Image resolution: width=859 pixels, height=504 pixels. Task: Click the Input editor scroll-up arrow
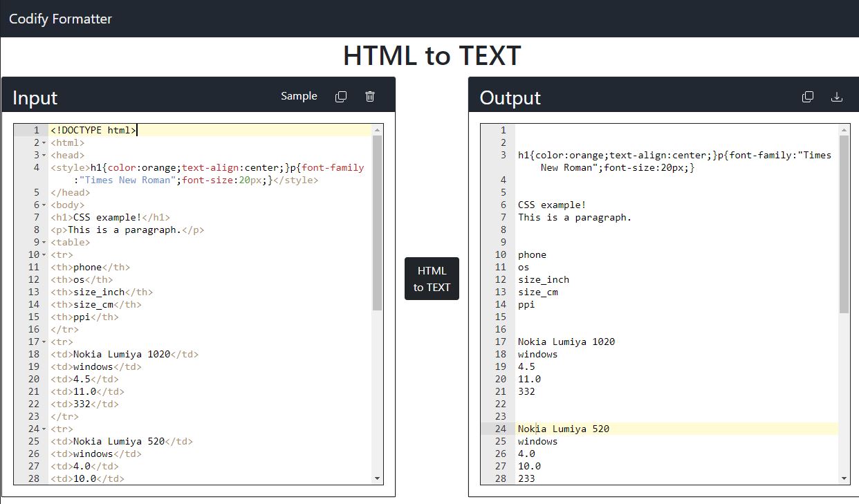pyautogui.click(x=377, y=130)
